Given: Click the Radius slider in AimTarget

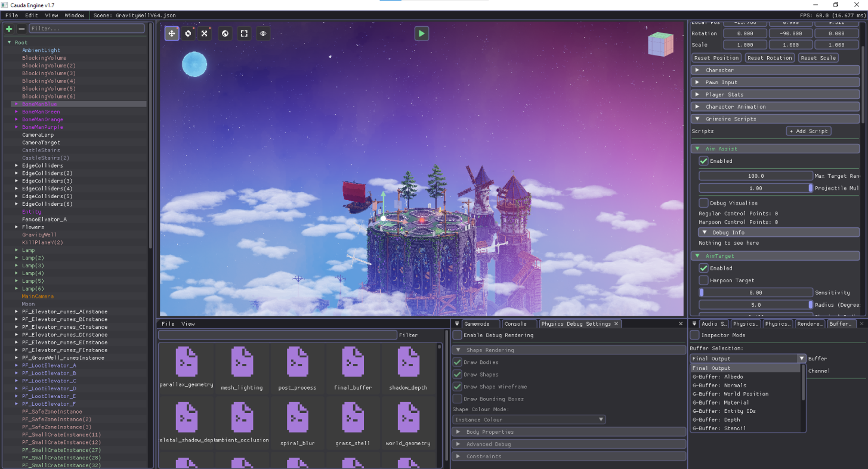Looking at the screenshot, I should click(756, 305).
